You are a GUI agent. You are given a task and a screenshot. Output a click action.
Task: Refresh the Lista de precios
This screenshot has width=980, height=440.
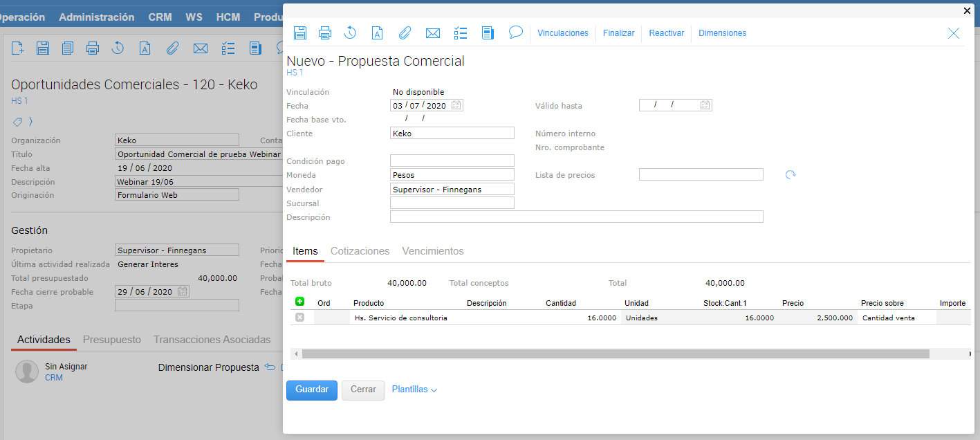(x=791, y=175)
